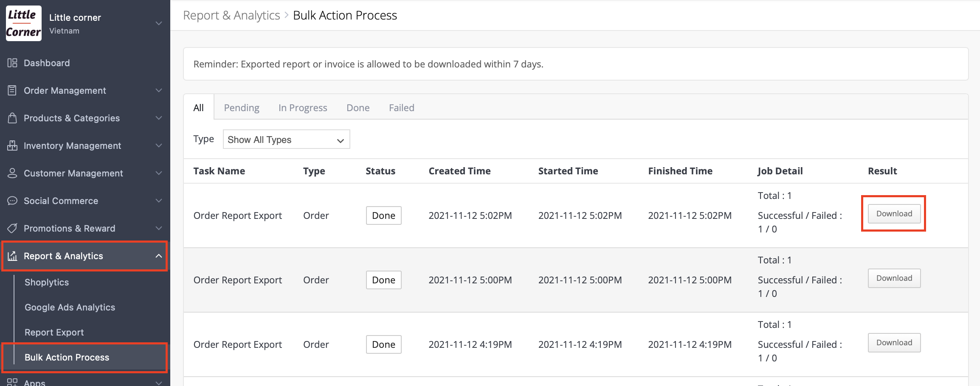Expand Order Management chevron
The width and height of the screenshot is (980, 386).
159,90
